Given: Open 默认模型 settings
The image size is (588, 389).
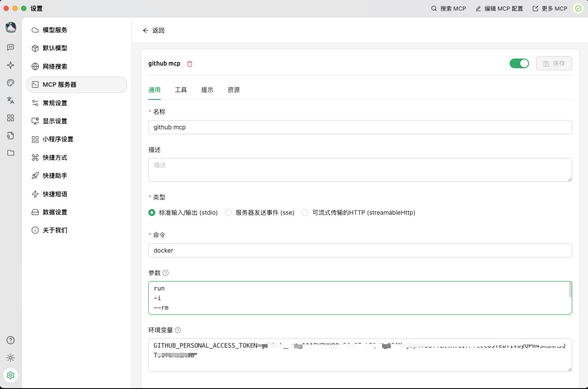Looking at the screenshot, I should [x=77, y=48].
